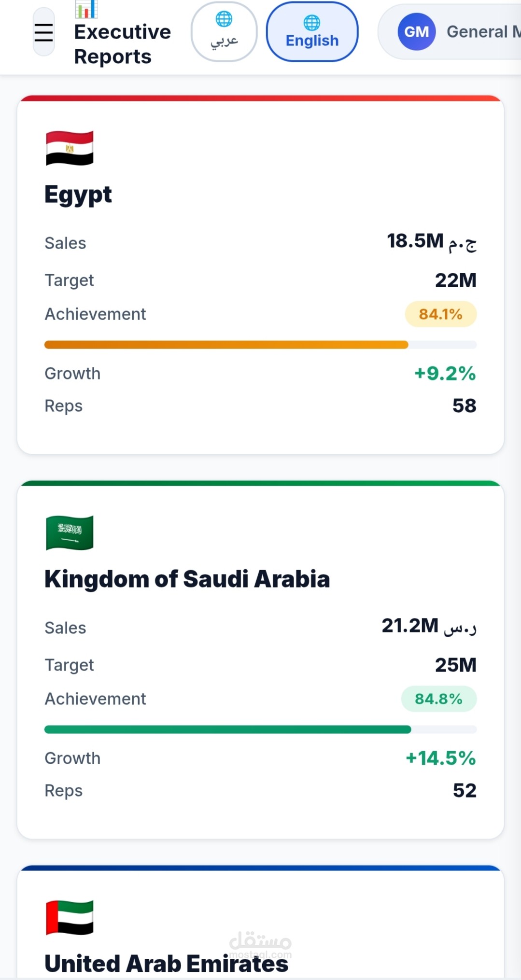Click Saudi Arabia +14.5% growth value
The image size is (521, 980).
[441, 758]
